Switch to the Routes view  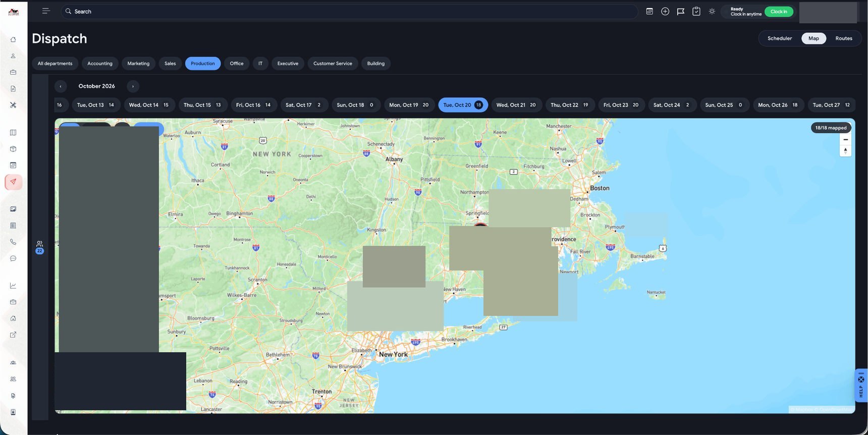(x=844, y=38)
